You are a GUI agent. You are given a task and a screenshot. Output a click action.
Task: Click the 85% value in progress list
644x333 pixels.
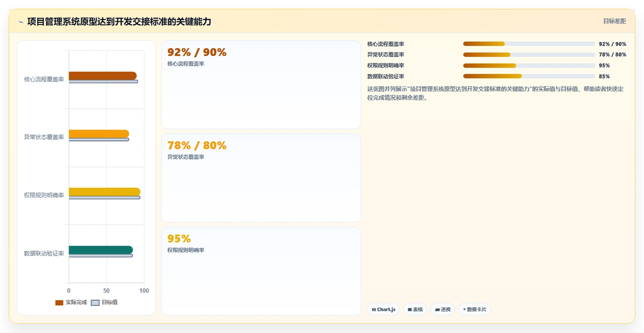(x=604, y=77)
